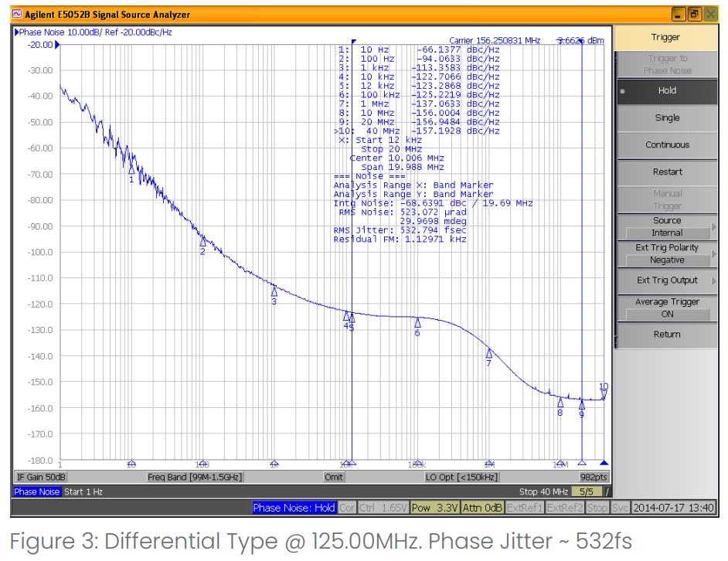The height and width of the screenshot is (561, 728).
Task: Select active marker 10 at 40 MHz
Action: coord(604,395)
